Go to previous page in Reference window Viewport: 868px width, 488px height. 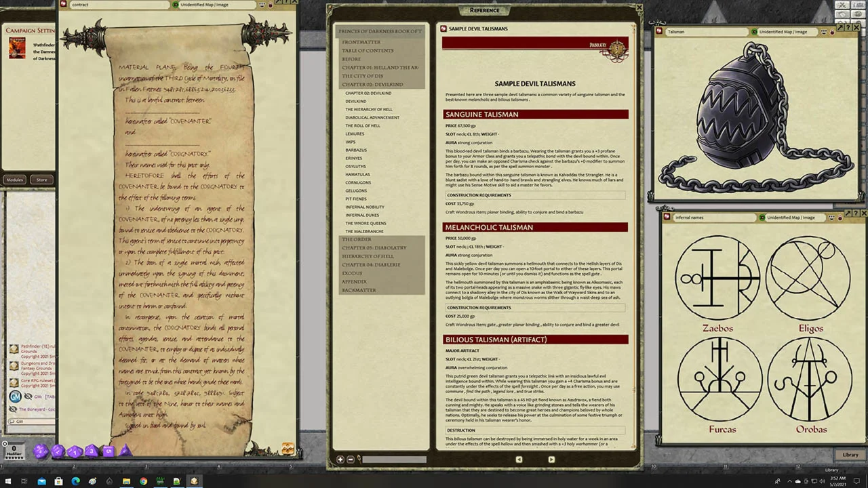click(519, 460)
